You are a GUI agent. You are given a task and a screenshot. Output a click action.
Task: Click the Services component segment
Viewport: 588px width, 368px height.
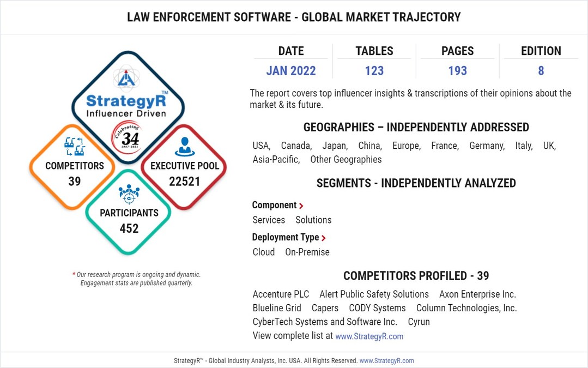pyautogui.click(x=269, y=220)
